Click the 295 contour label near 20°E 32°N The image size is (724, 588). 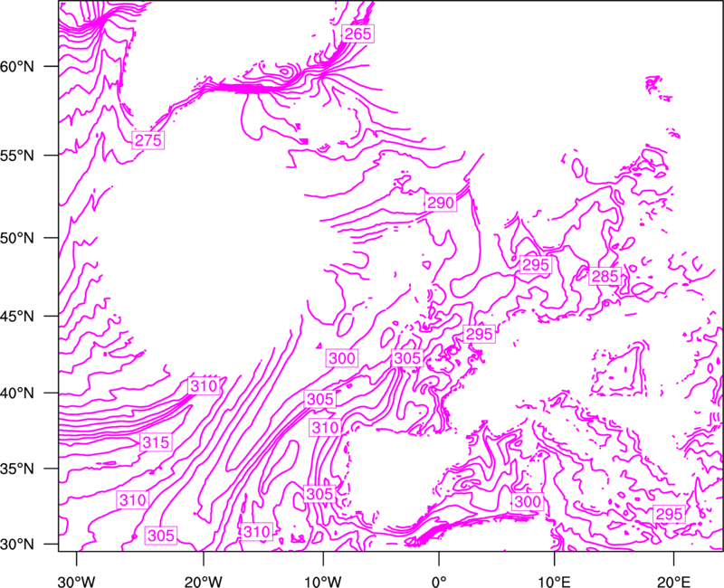coord(669,514)
